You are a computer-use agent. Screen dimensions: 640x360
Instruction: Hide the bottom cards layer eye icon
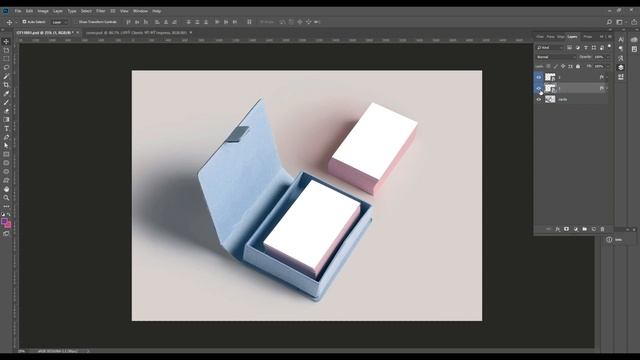tap(539, 99)
